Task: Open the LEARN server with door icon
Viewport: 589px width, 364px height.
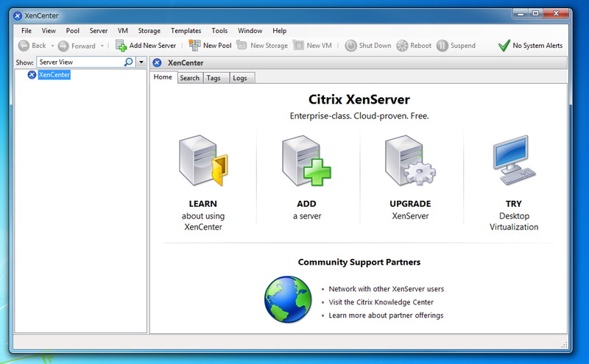Action: (x=203, y=160)
